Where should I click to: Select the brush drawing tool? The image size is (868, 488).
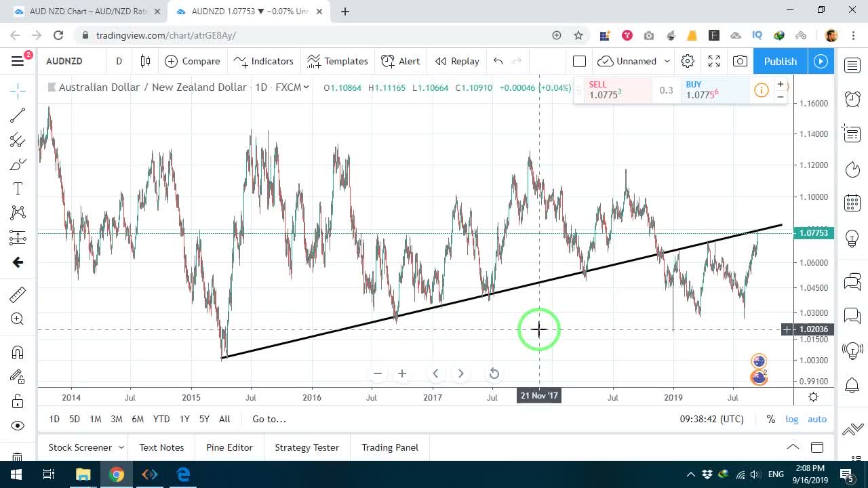[18, 165]
